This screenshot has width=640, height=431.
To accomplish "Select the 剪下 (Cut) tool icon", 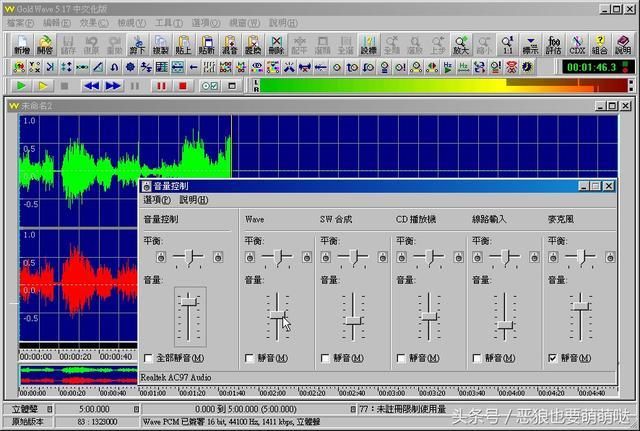I will click(x=137, y=44).
